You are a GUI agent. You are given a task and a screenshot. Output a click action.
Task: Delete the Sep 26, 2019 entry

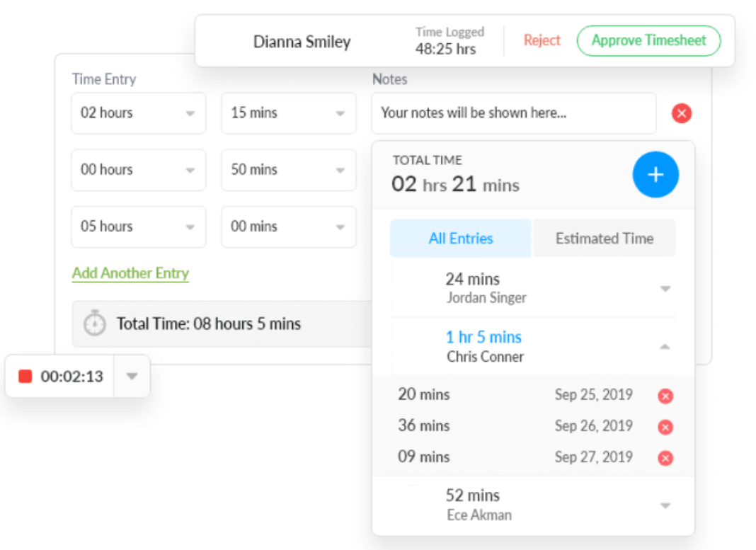pos(665,427)
